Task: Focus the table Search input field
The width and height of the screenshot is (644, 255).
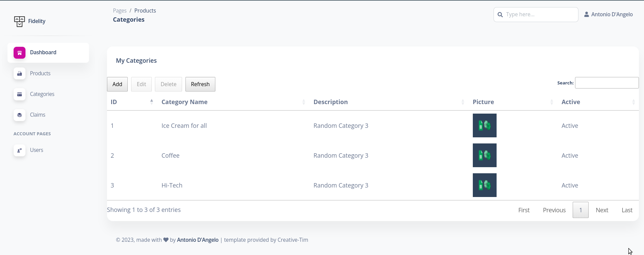Action: (x=607, y=83)
